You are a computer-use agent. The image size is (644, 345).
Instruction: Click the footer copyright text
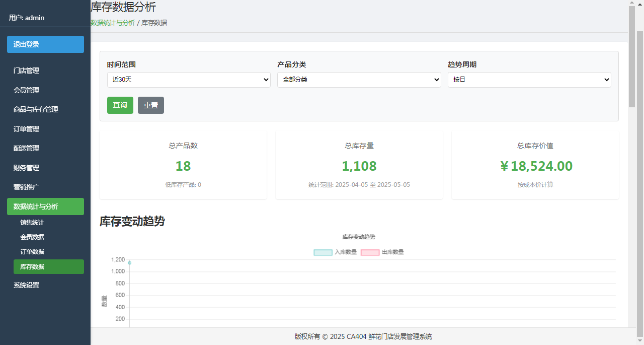363,337
